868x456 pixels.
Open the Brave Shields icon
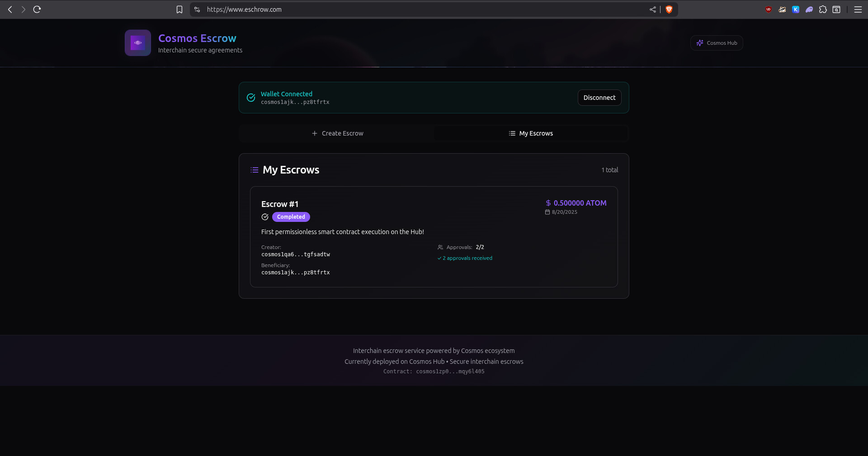pos(669,9)
